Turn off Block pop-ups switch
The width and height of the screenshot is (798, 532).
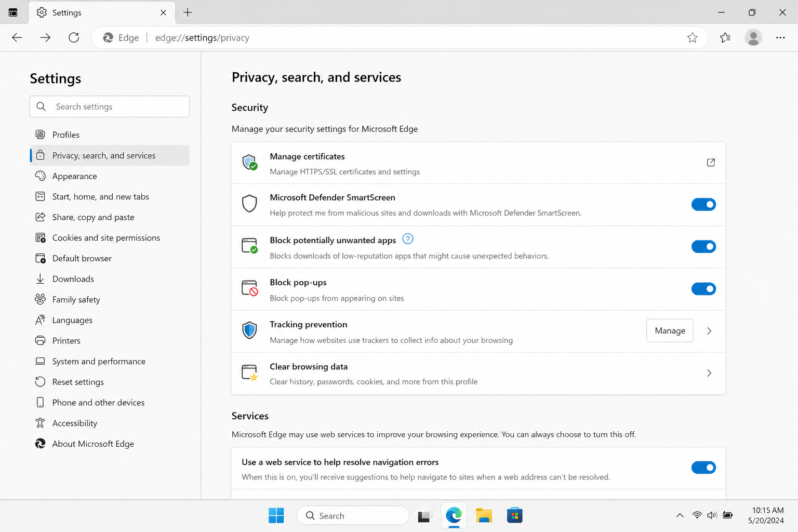[x=703, y=289]
